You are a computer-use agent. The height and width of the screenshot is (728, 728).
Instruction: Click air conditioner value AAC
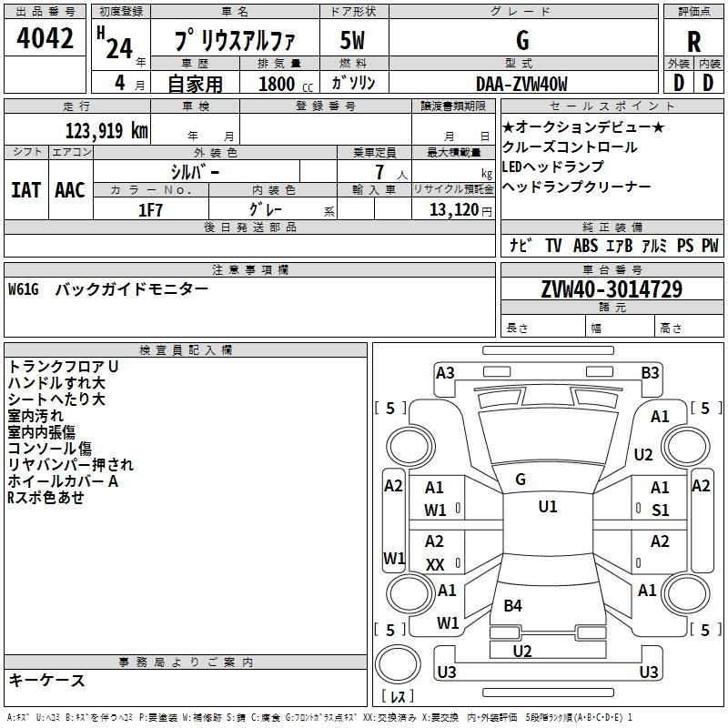70,190
